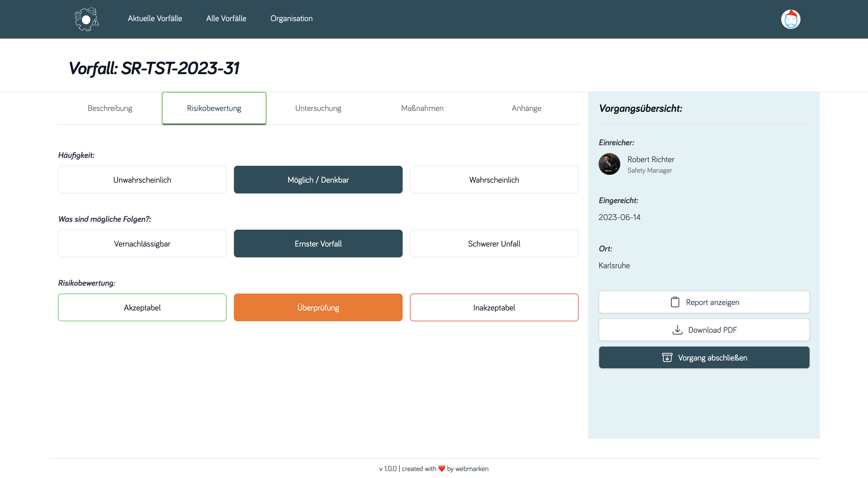Open Aktuelle Vorfälle in navigation

(x=155, y=18)
